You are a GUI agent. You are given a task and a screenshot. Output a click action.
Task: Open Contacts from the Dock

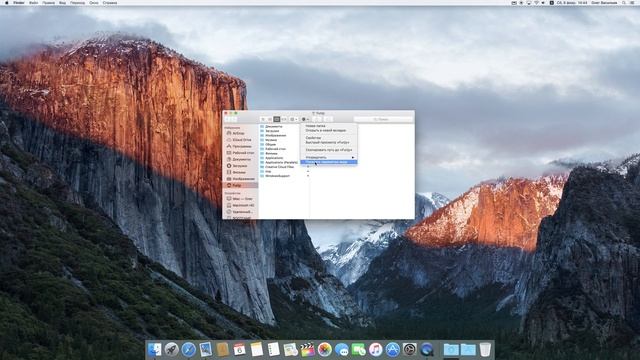click(x=223, y=349)
